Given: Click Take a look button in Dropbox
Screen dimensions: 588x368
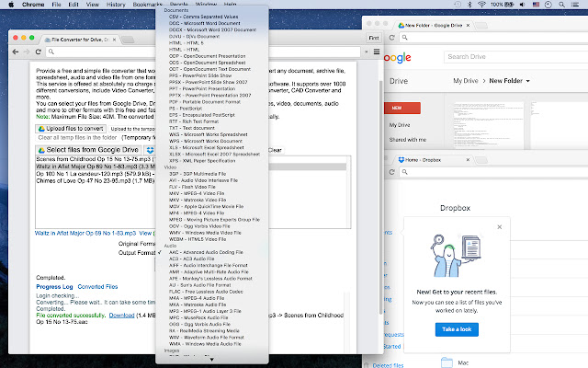Looking at the screenshot, I should [457, 329].
